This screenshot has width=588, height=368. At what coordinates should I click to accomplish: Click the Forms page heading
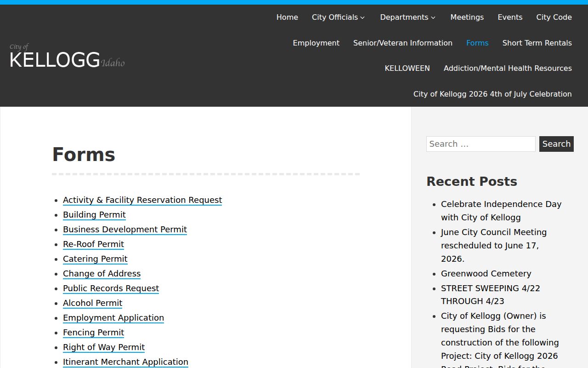click(x=84, y=155)
